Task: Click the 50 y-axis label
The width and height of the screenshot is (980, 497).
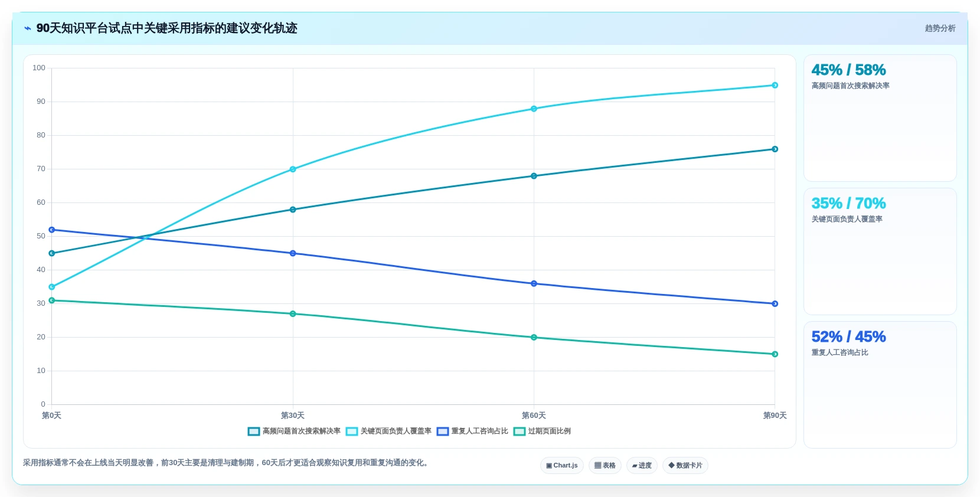Action: [41, 236]
